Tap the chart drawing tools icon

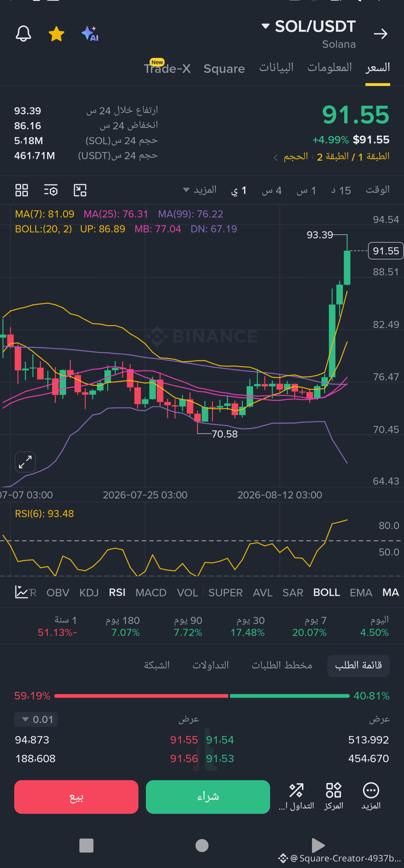point(80,190)
